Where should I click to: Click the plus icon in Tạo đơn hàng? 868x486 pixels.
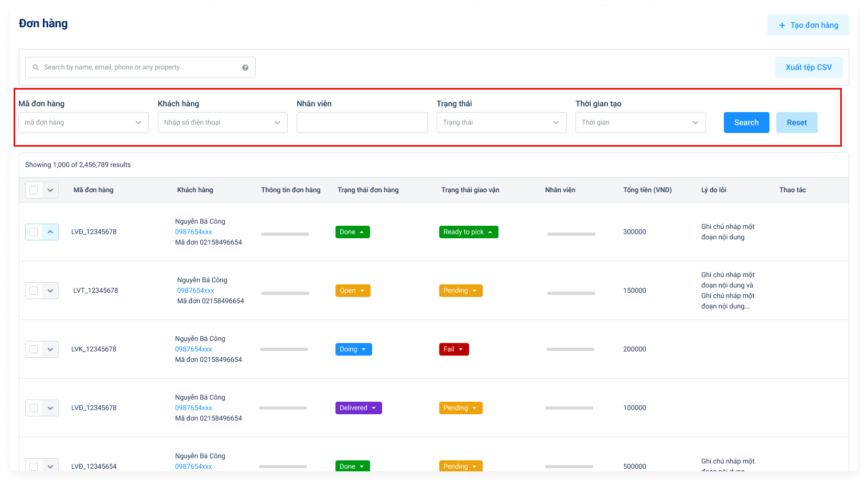[x=782, y=25]
